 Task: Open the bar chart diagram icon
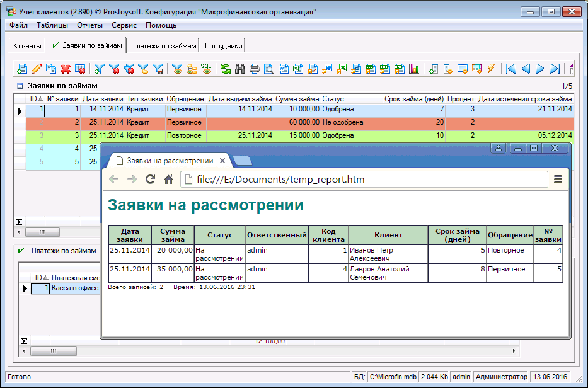point(414,69)
